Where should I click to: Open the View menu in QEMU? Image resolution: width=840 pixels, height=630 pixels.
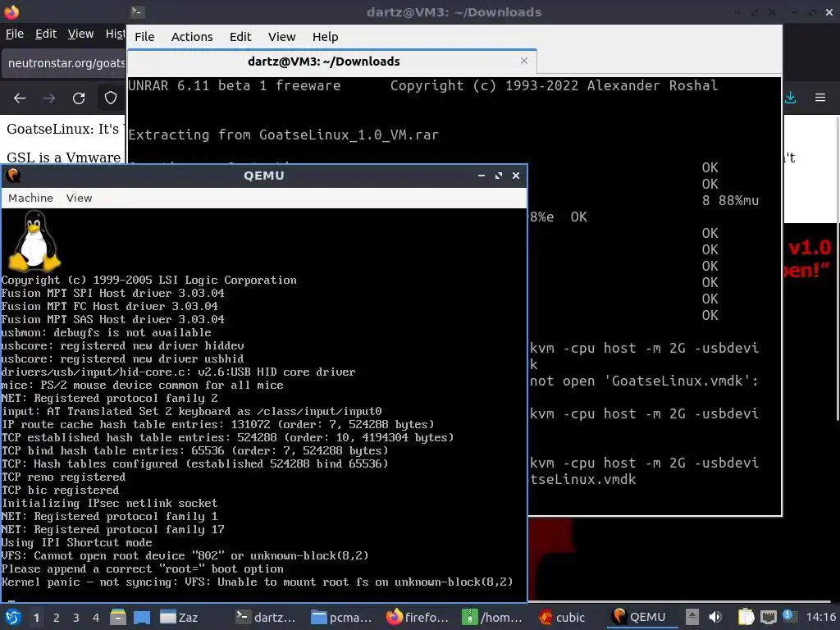point(80,198)
